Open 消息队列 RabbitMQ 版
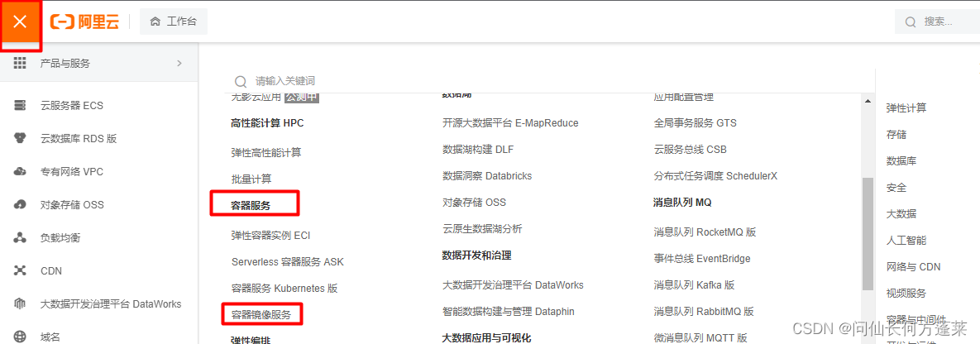Viewport: 980px width, 344px height. (705, 311)
